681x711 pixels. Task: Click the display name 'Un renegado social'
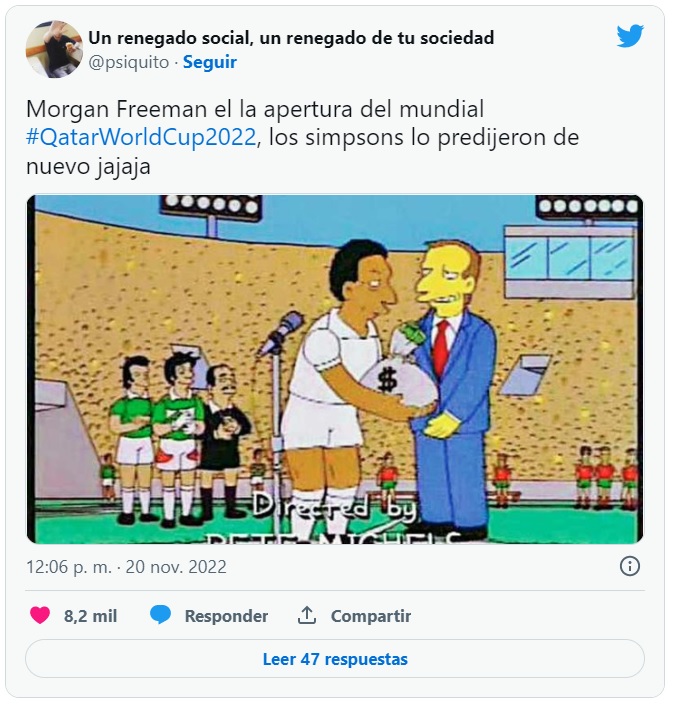[171, 38]
